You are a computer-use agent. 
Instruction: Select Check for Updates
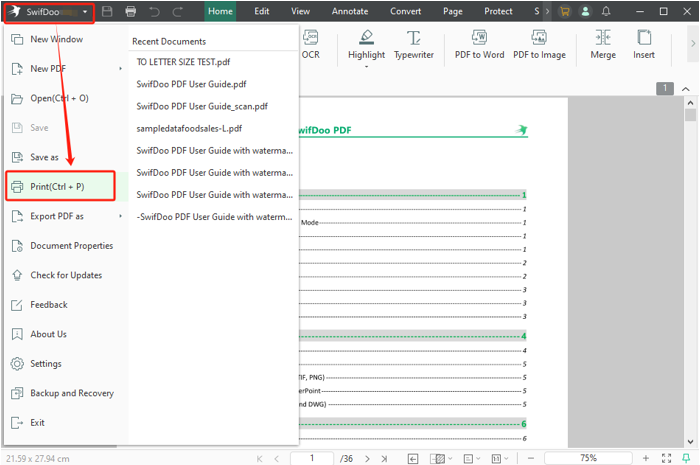[x=64, y=275]
